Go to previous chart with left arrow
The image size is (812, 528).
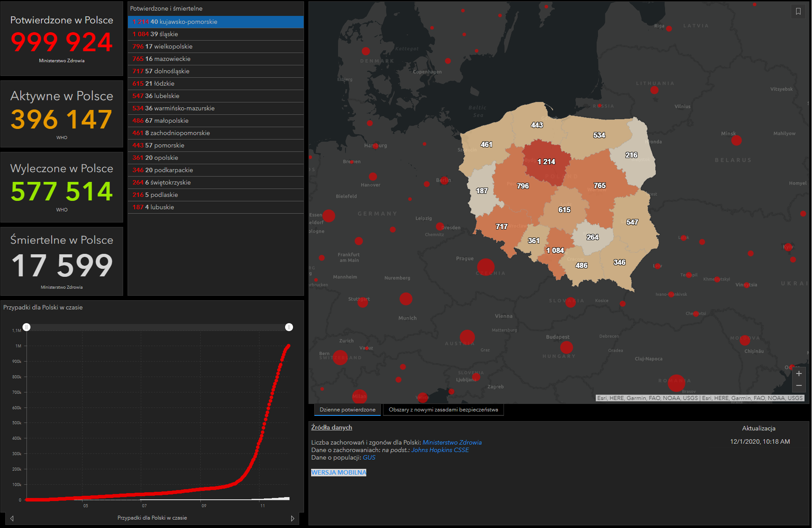point(12,518)
